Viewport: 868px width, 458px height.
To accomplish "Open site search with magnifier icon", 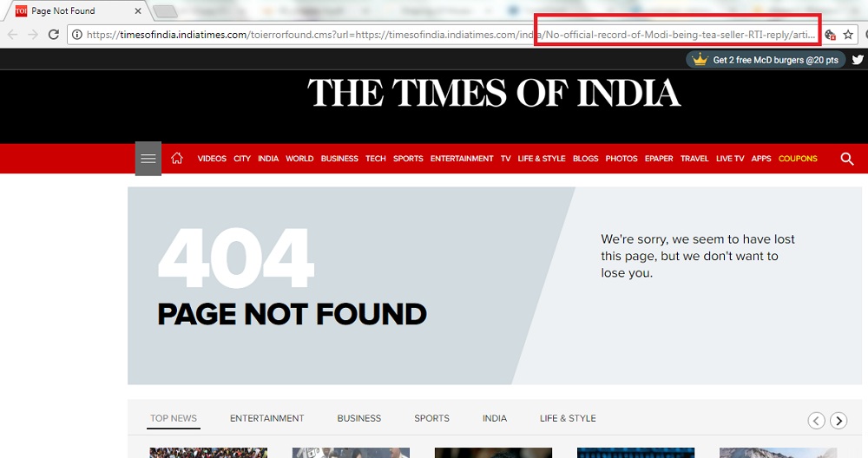I will tap(847, 159).
